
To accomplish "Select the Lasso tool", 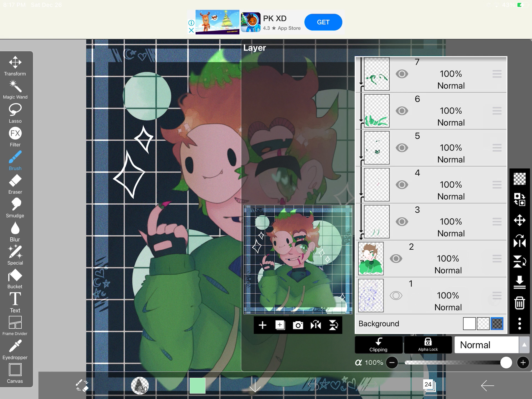I will point(15,113).
